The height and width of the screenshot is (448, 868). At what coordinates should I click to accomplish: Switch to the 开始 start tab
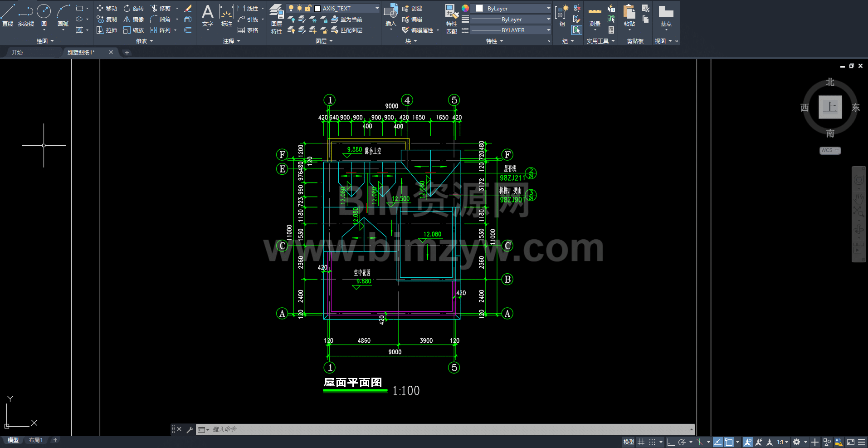pyautogui.click(x=17, y=52)
